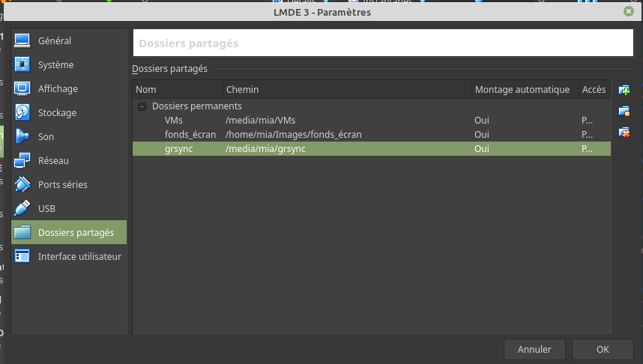Click the Son speaker icon
The width and height of the screenshot is (643, 364).
[22, 136]
